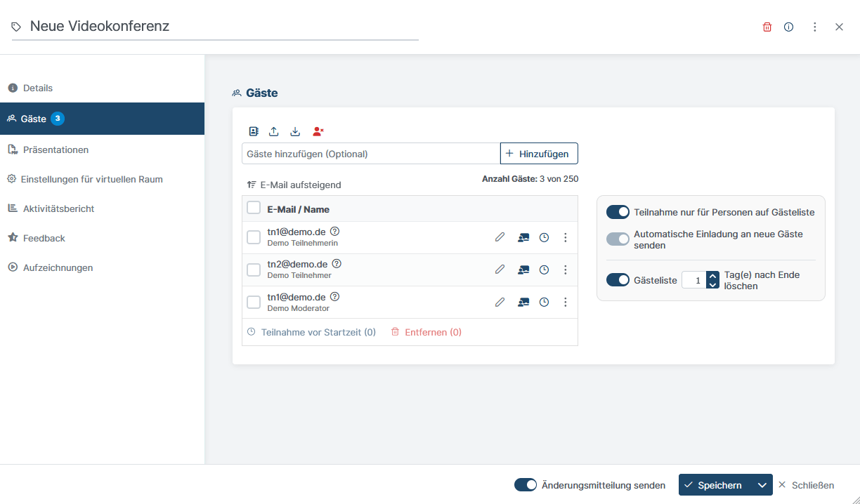Disable the Änderungsmitteilung senden switch
The height and width of the screenshot is (504, 860).
point(526,485)
